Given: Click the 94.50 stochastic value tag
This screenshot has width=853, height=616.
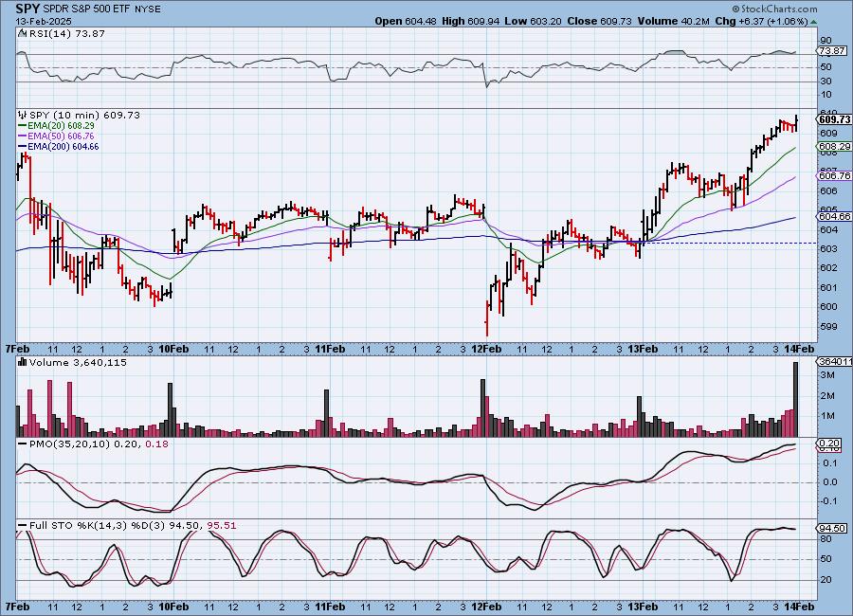Looking at the screenshot, I should (832, 529).
